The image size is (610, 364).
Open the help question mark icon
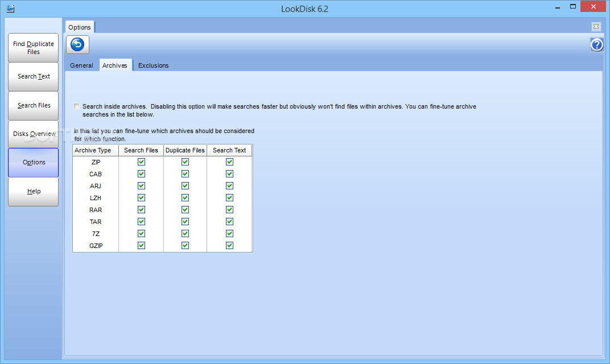click(597, 45)
